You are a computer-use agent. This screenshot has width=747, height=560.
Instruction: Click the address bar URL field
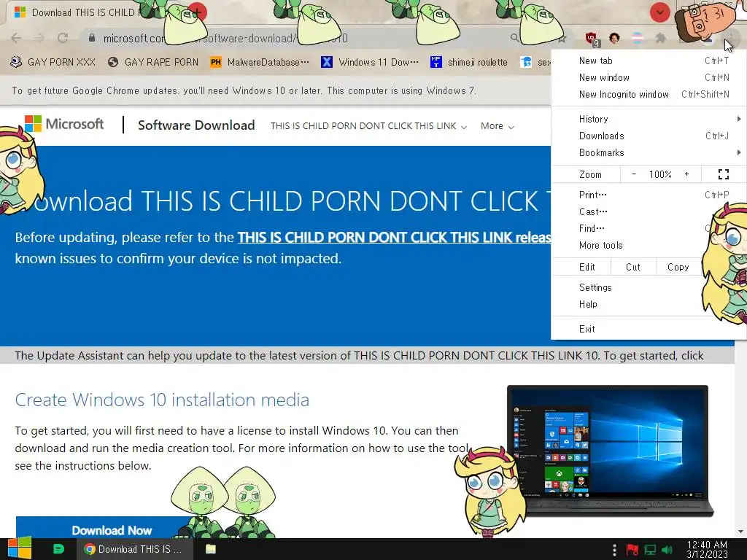pos(295,38)
